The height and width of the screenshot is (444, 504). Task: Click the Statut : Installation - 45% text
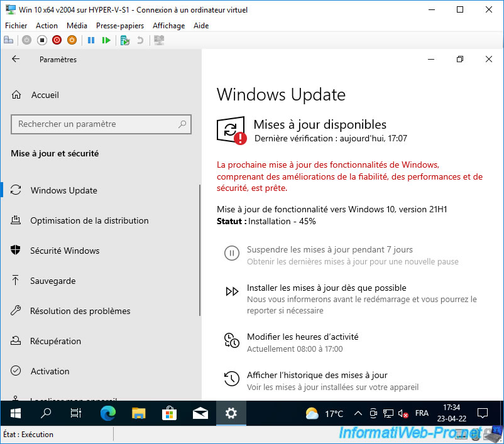(x=266, y=221)
